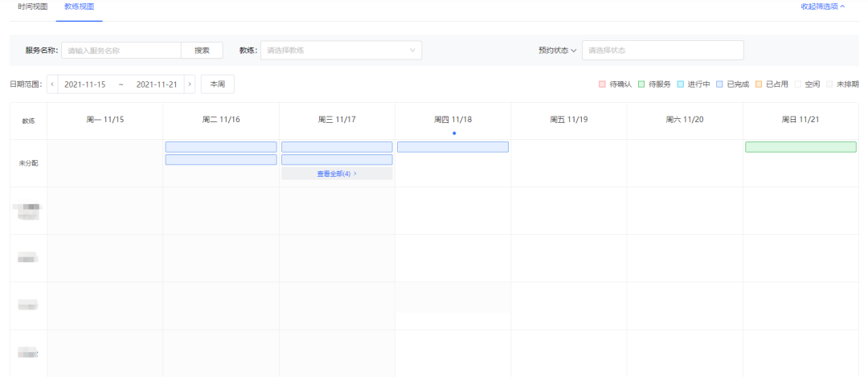
Task: Click the 未排期 legend swatch
Action: pos(829,84)
